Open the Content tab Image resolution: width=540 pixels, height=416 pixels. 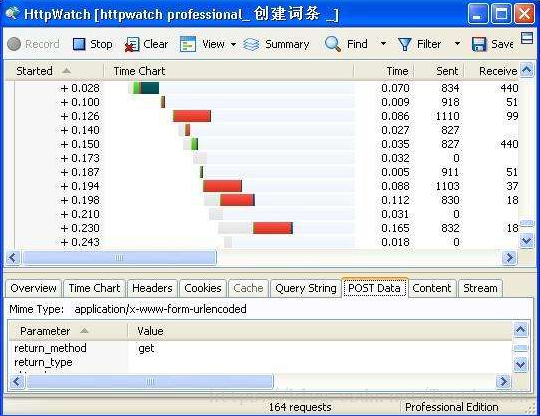click(432, 288)
